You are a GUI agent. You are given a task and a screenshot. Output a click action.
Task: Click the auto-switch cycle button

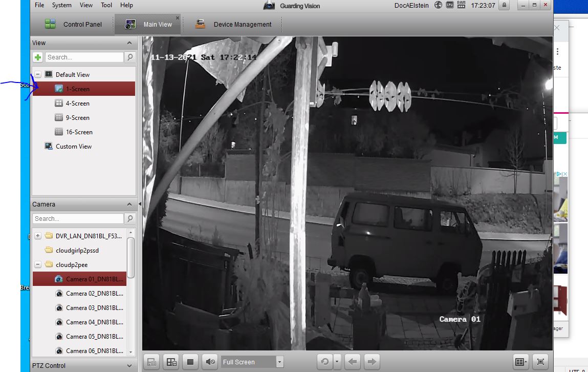click(x=325, y=362)
